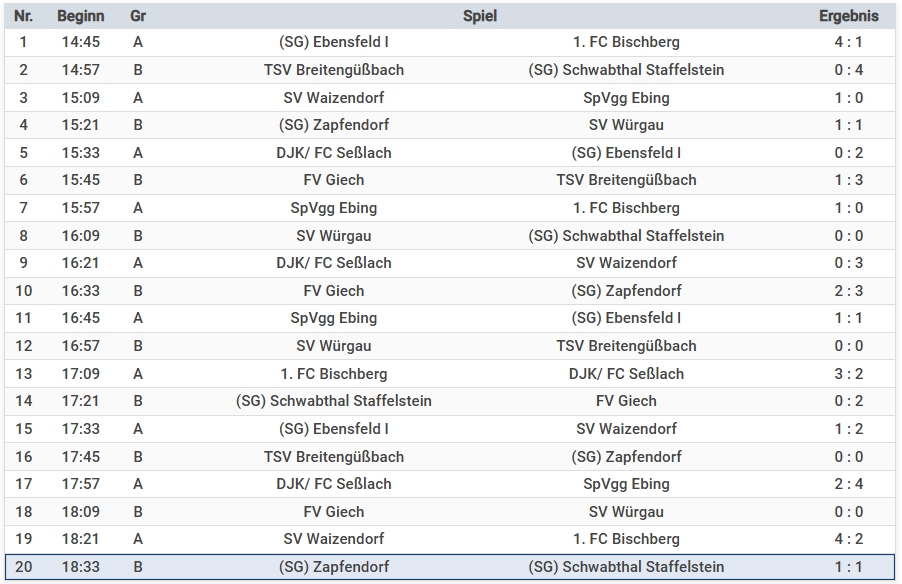This screenshot has width=902, height=584.
Task: Click the group letter B in match 18
Action: pyautogui.click(x=138, y=512)
